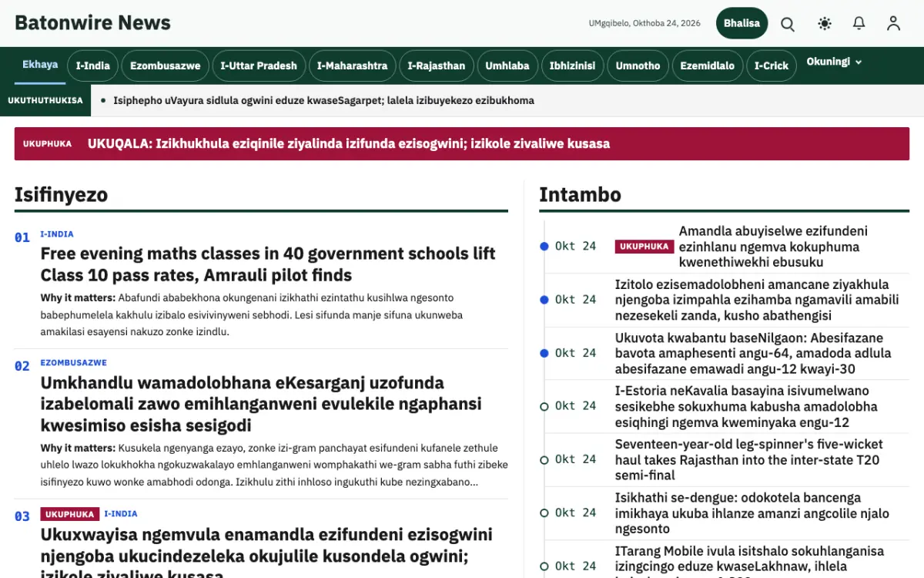Click the UKUTHUTHUKISA ticker label
Viewport: 924px width, 578px height.
[45, 100]
